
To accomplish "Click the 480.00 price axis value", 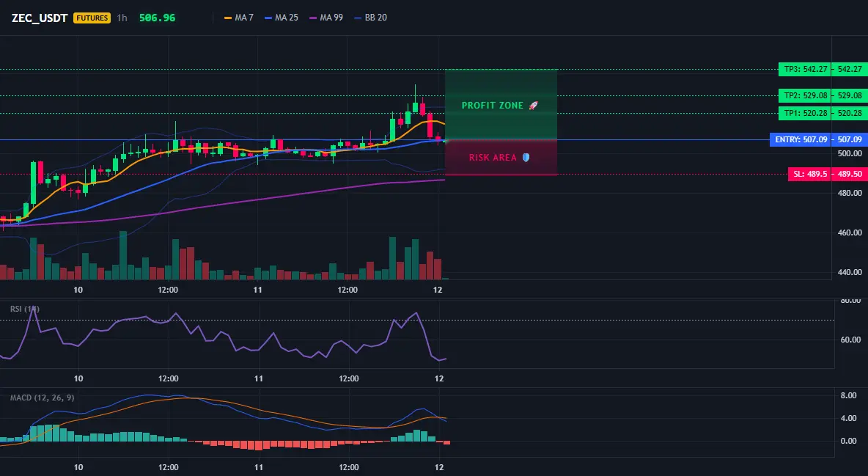I will 850,193.
